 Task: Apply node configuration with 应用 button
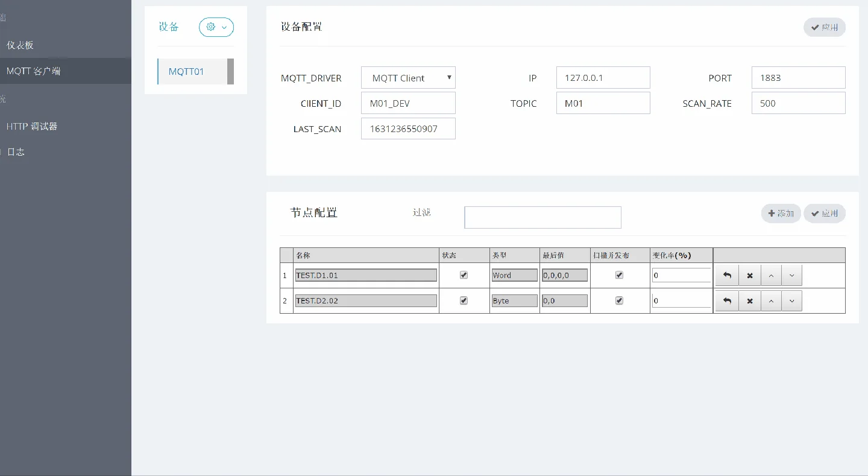click(x=825, y=214)
